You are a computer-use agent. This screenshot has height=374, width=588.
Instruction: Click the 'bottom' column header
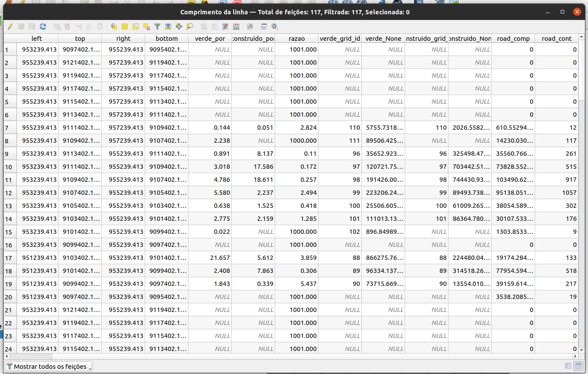167,38
